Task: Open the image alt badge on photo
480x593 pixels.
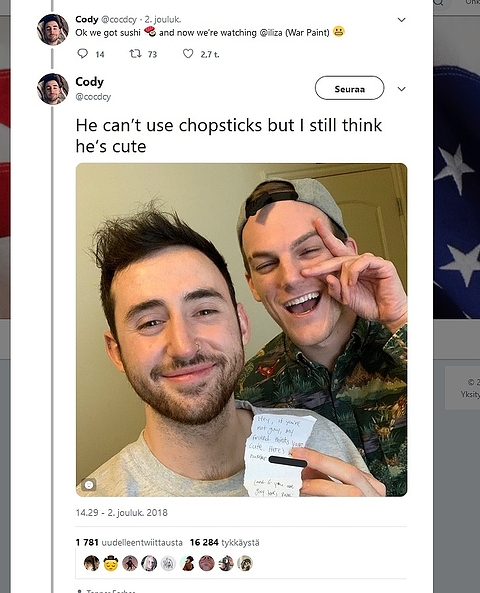Action: (89, 484)
